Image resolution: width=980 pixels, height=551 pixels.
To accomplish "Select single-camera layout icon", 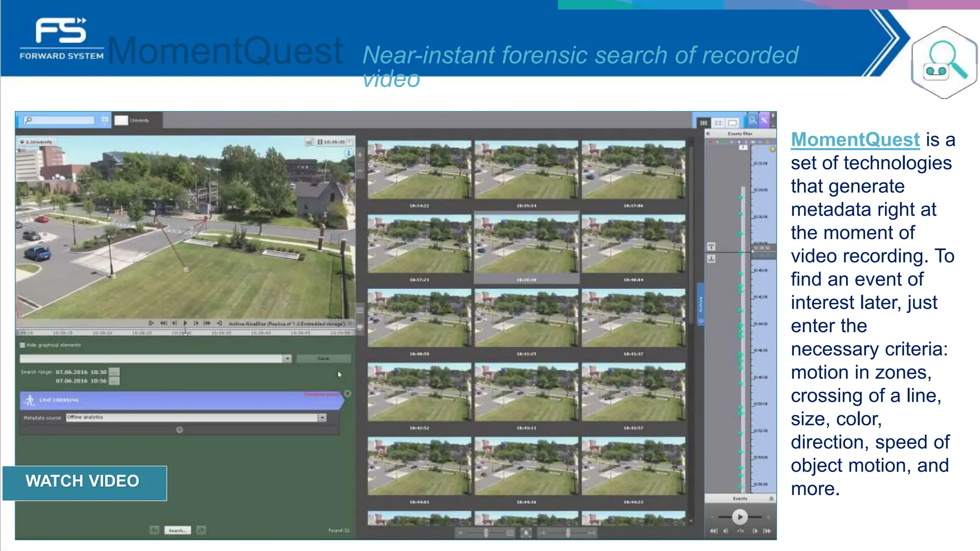I will tap(732, 123).
